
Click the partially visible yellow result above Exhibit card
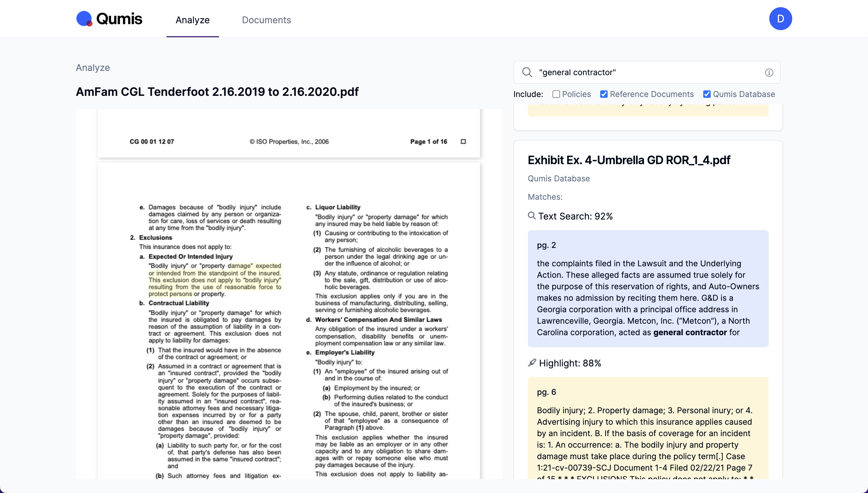648,109
